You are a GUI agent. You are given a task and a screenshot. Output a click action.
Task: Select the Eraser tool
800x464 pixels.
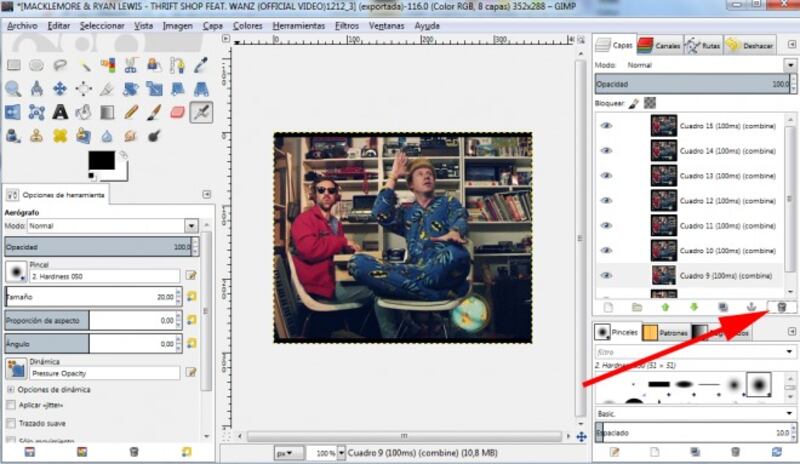tap(177, 112)
